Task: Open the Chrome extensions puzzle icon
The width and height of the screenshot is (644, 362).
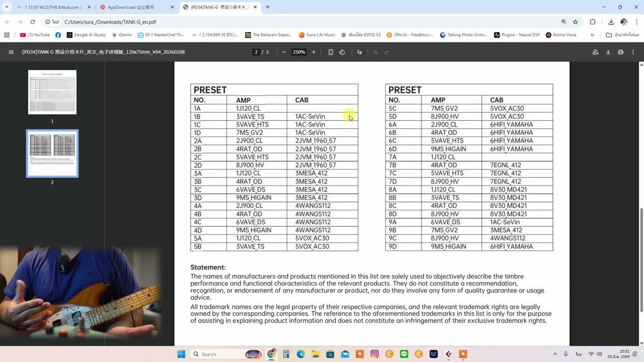Action: (593, 22)
